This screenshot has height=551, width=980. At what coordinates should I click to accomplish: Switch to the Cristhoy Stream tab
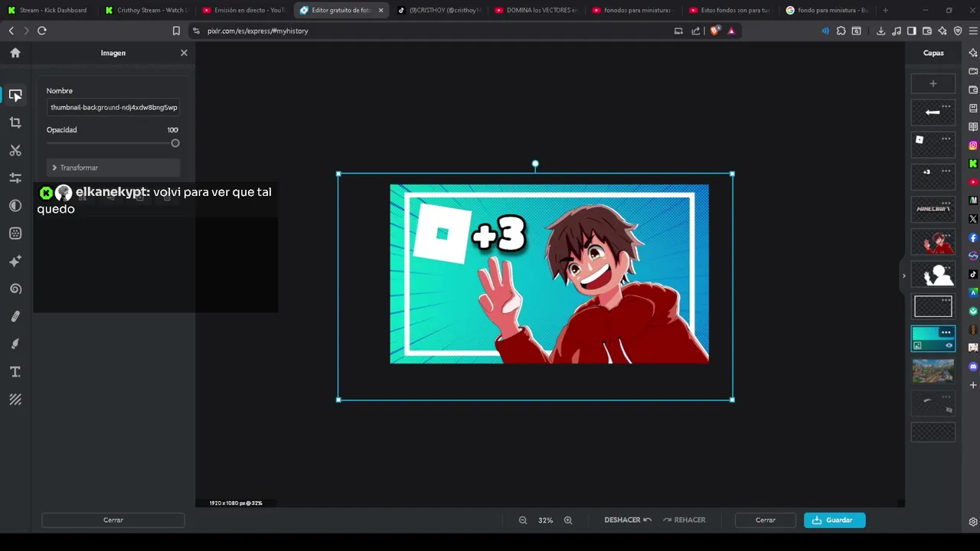click(x=147, y=10)
